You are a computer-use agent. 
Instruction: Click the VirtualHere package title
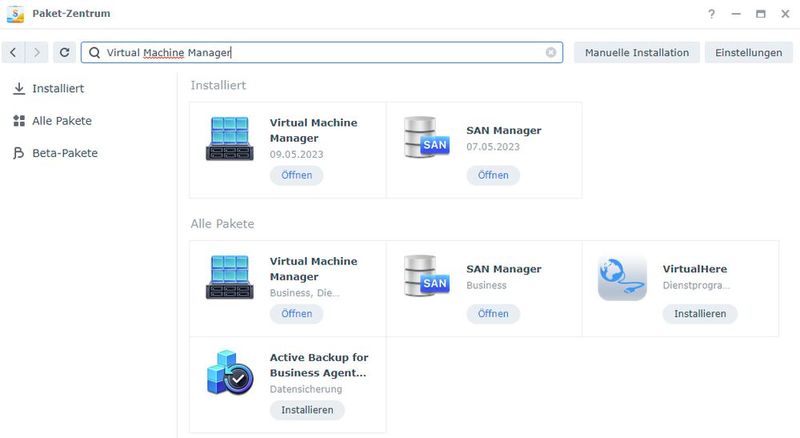point(695,269)
